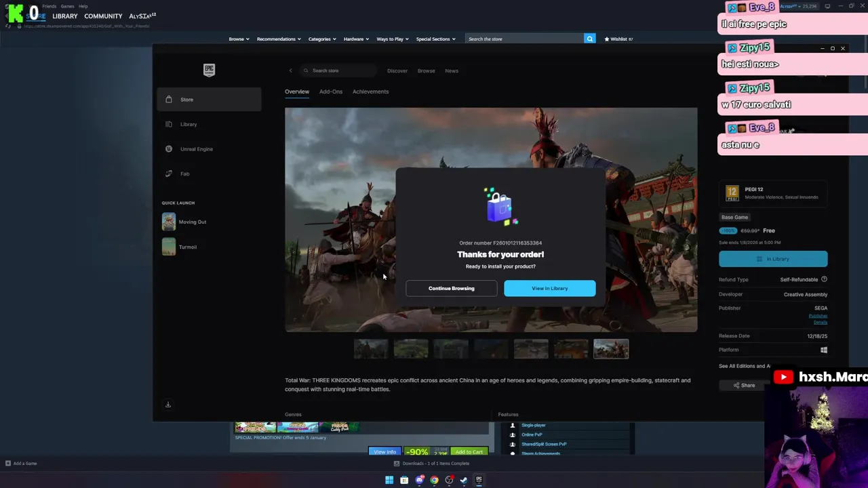Click the PEGI 12 rating badge
The width and height of the screenshot is (868, 488).
732,193
